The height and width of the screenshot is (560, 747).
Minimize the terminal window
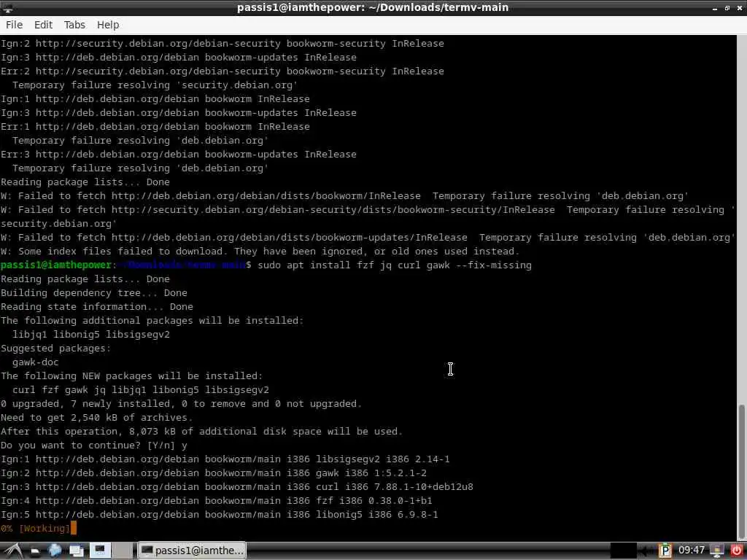click(x=715, y=8)
